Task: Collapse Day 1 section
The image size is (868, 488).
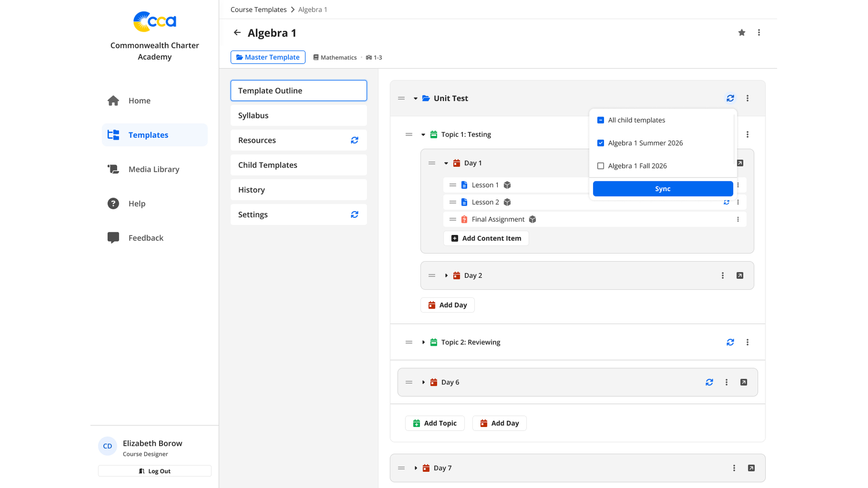Action: pos(446,163)
